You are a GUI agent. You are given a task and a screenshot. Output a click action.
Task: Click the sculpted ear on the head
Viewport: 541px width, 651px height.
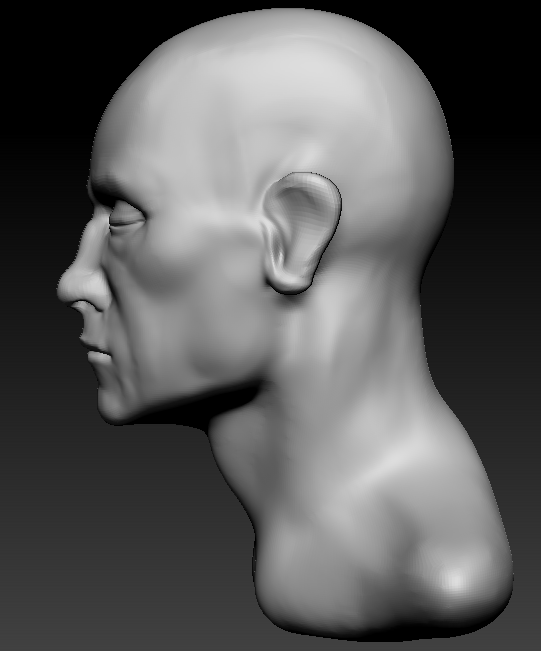click(301, 233)
